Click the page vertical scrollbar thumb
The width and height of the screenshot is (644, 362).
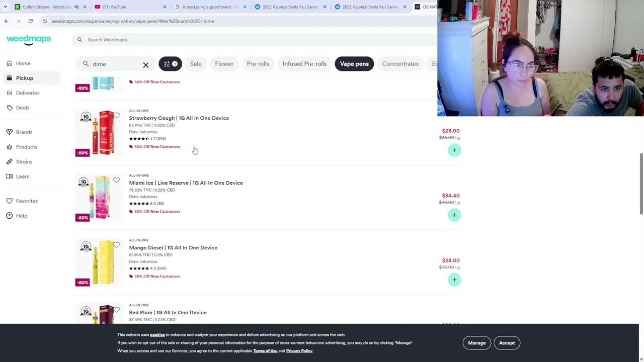tap(641, 184)
